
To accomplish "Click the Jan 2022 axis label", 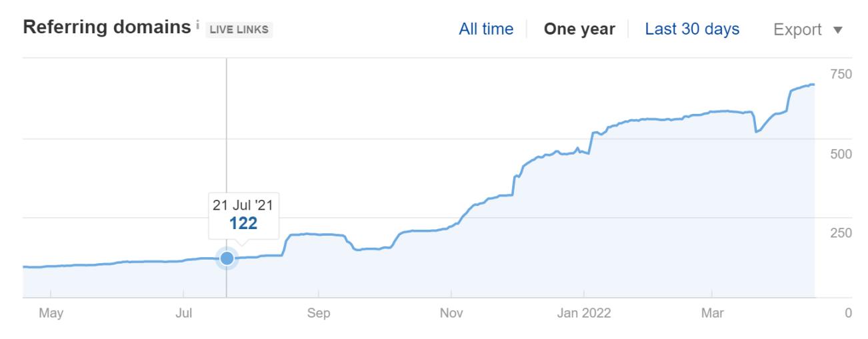I will point(584,313).
